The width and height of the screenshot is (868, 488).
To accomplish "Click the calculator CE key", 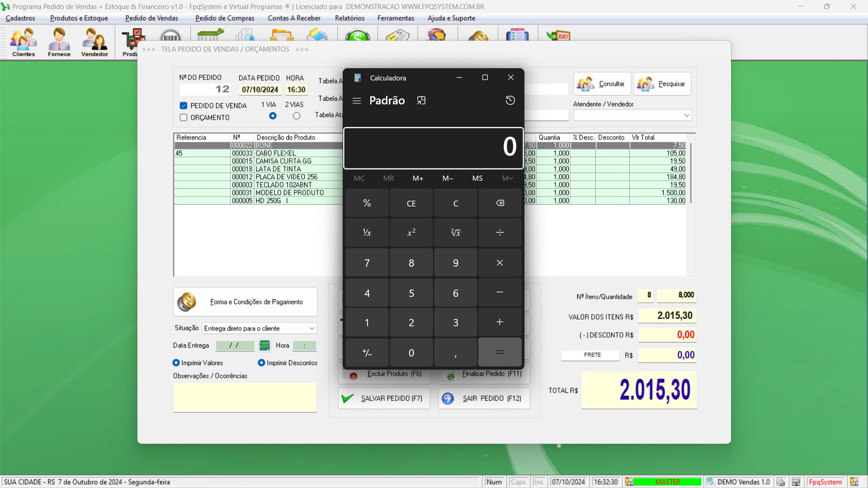I will coord(411,203).
